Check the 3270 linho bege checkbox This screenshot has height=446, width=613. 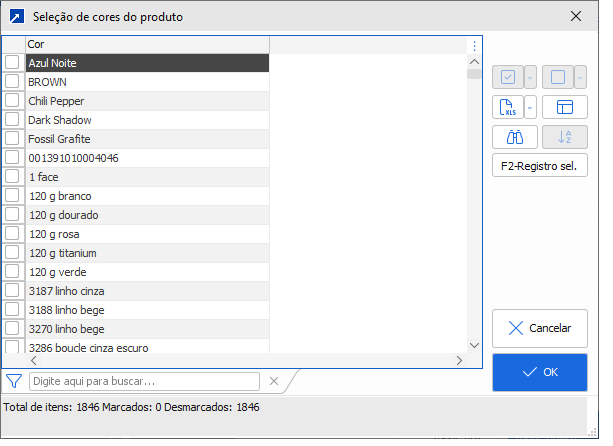coord(12,328)
